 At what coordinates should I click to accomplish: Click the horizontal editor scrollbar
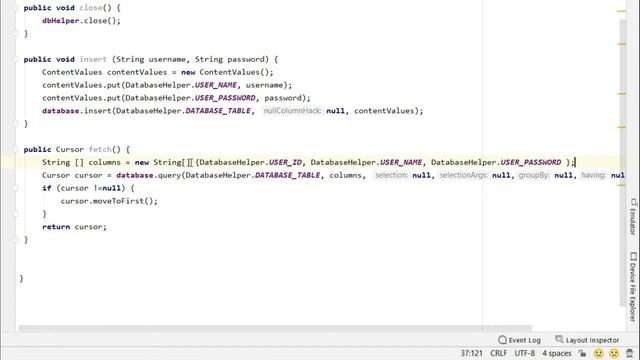pyautogui.click(x=275, y=328)
